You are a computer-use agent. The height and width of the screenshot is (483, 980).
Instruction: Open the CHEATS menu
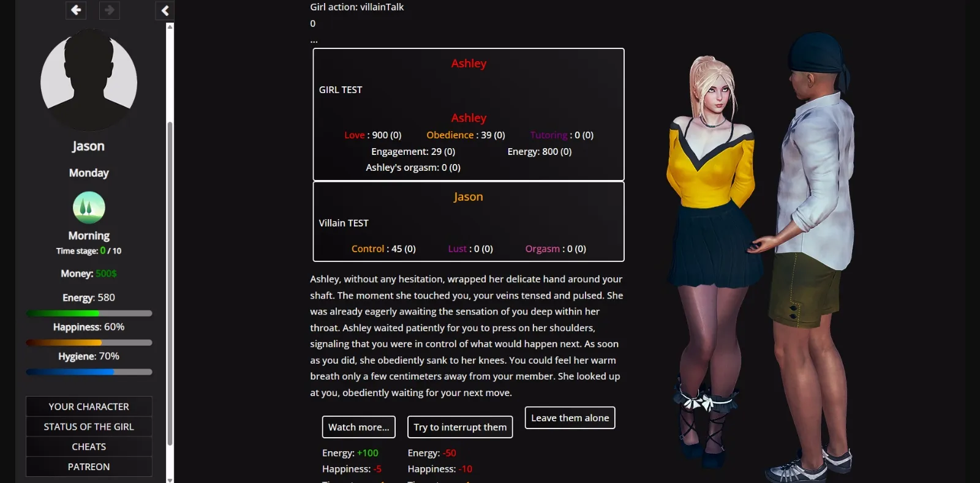click(x=89, y=447)
